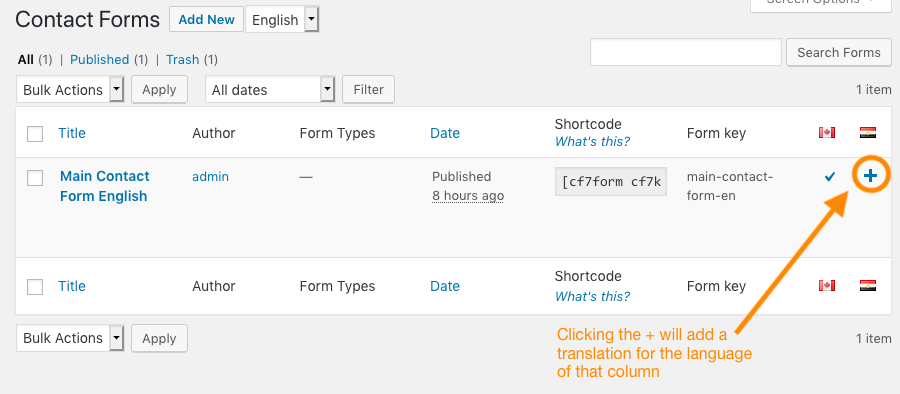Click the Egyptian flag icon in table header
Image resolution: width=900 pixels, height=394 pixels.
pos(867,133)
